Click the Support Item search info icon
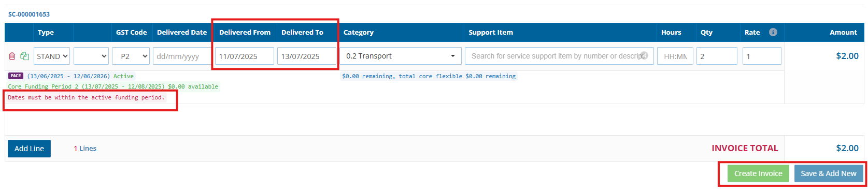 (x=644, y=55)
